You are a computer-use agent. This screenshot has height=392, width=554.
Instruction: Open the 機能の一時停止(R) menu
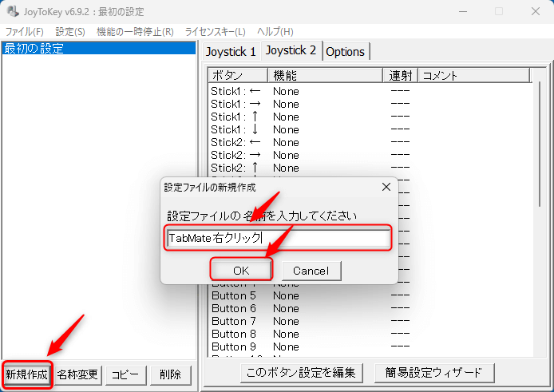[135, 32]
